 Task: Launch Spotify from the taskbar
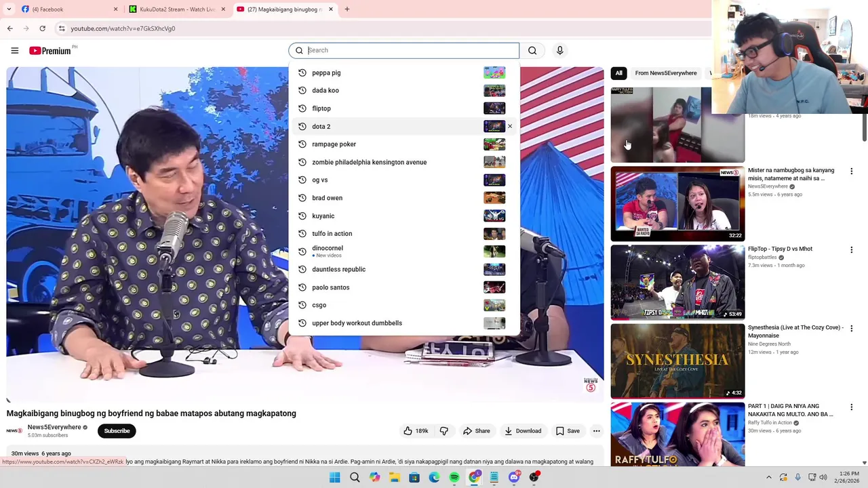[x=454, y=477]
